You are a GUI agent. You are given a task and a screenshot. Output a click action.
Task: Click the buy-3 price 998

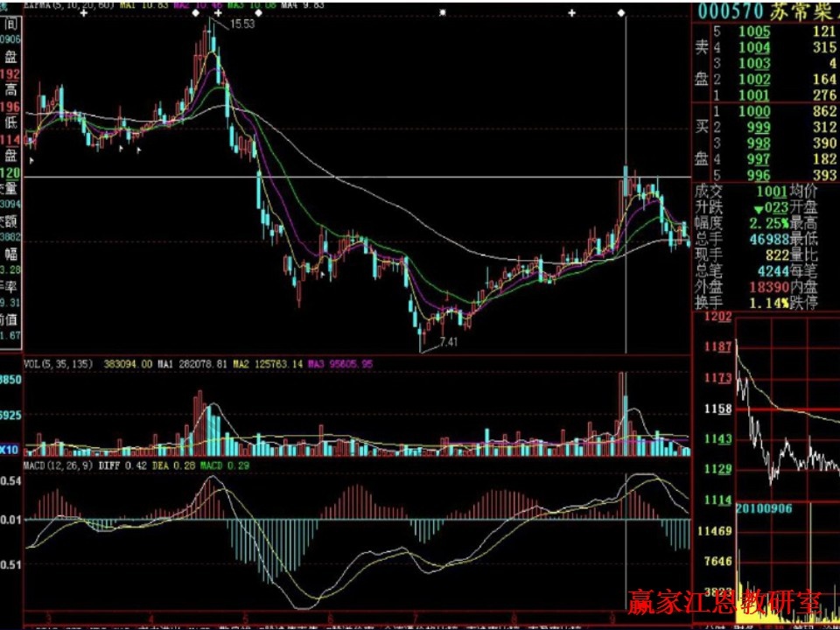coord(759,143)
